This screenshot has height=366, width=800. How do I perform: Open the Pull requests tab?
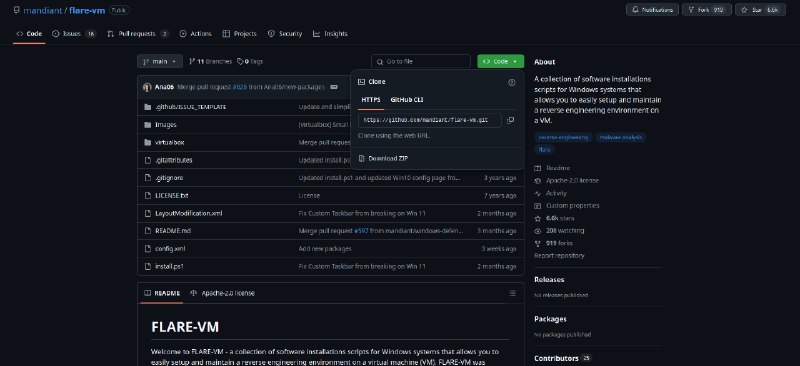pyautogui.click(x=138, y=34)
